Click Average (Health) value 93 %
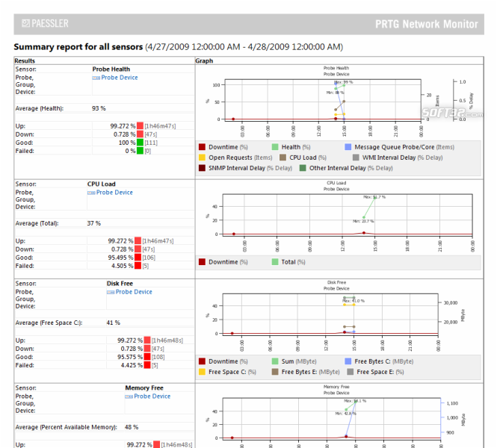 (x=99, y=108)
